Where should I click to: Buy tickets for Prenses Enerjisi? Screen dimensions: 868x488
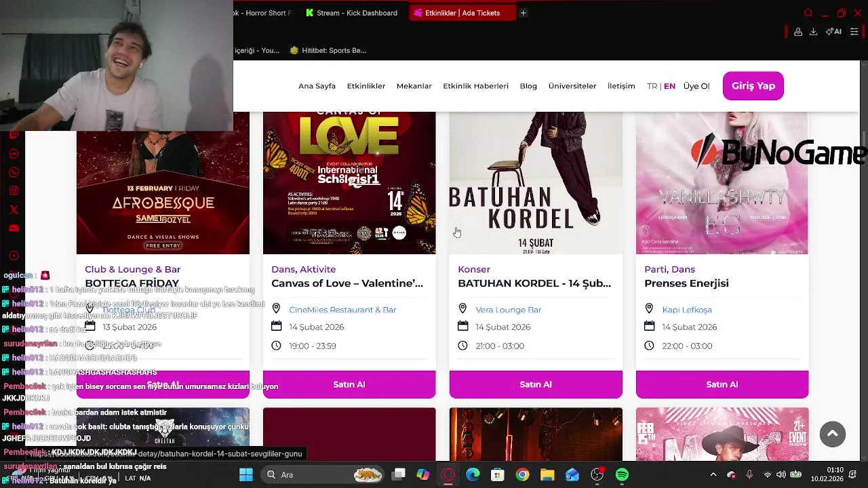pyautogui.click(x=722, y=384)
